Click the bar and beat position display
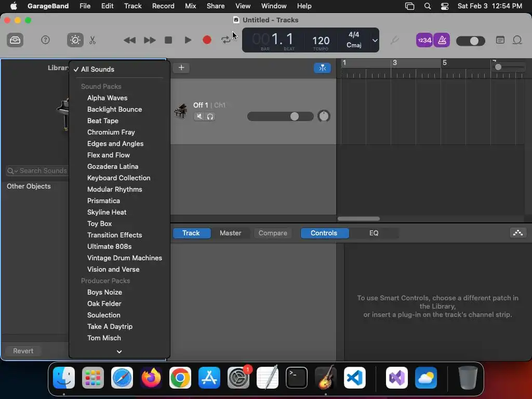The height and width of the screenshot is (399, 532). 273,39
